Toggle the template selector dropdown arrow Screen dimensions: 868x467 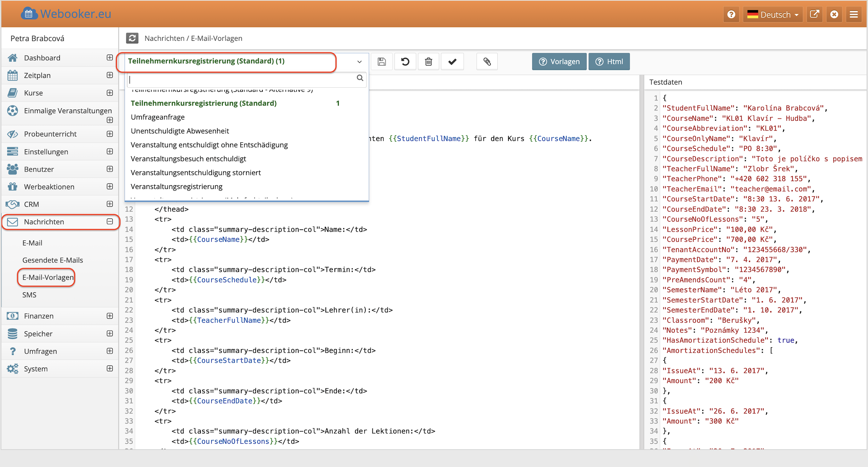[x=360, y=62]
